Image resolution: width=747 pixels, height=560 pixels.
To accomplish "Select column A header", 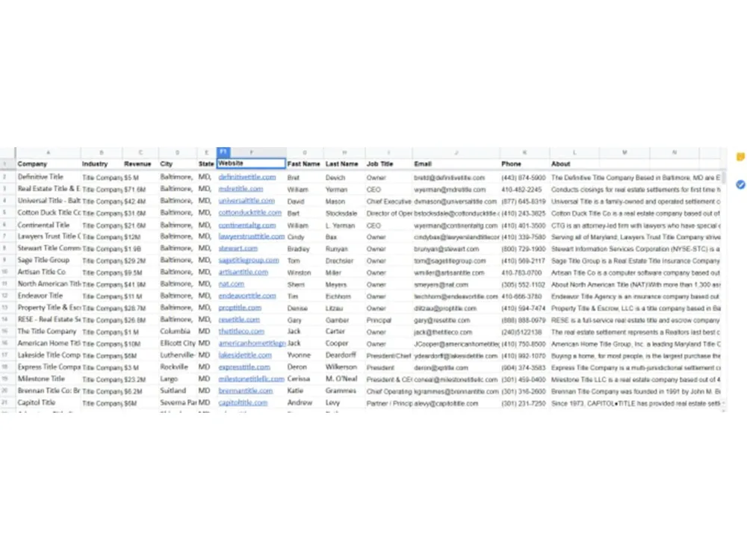I will (48, 152).
